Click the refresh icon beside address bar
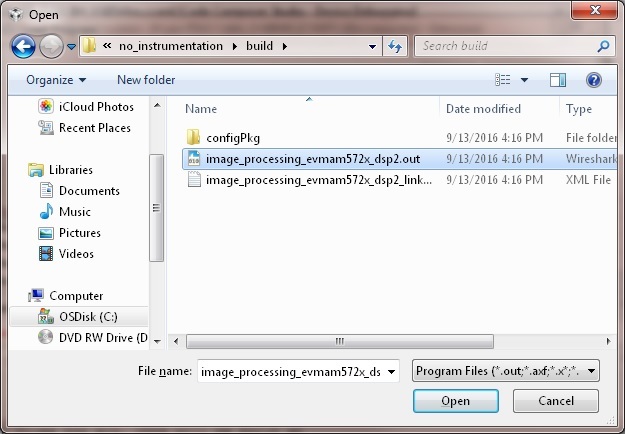Image resolution: width=625 pixels, height=434 pixels. (x=395, y=46)
